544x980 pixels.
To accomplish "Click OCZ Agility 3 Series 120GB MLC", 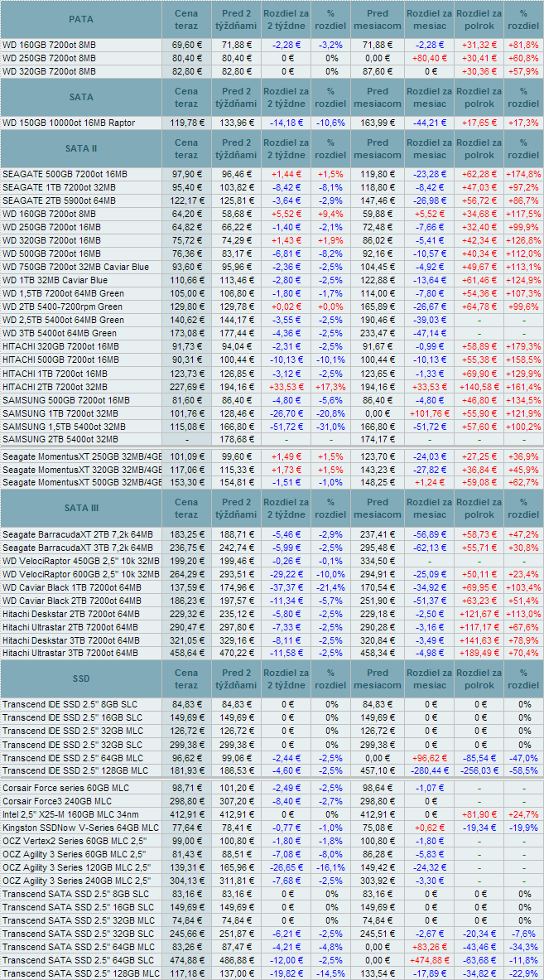I will click(x=75, y=867).
